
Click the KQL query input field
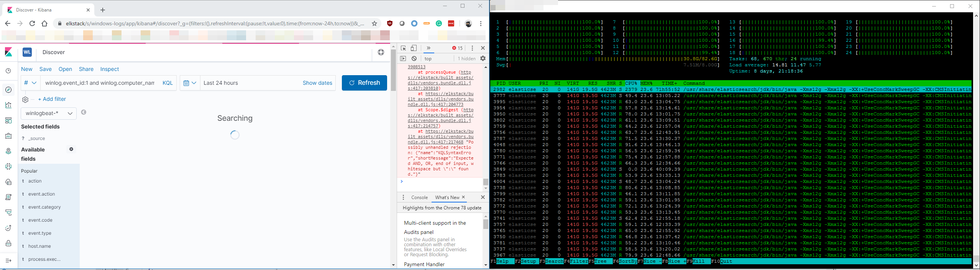tap(100, 83)
